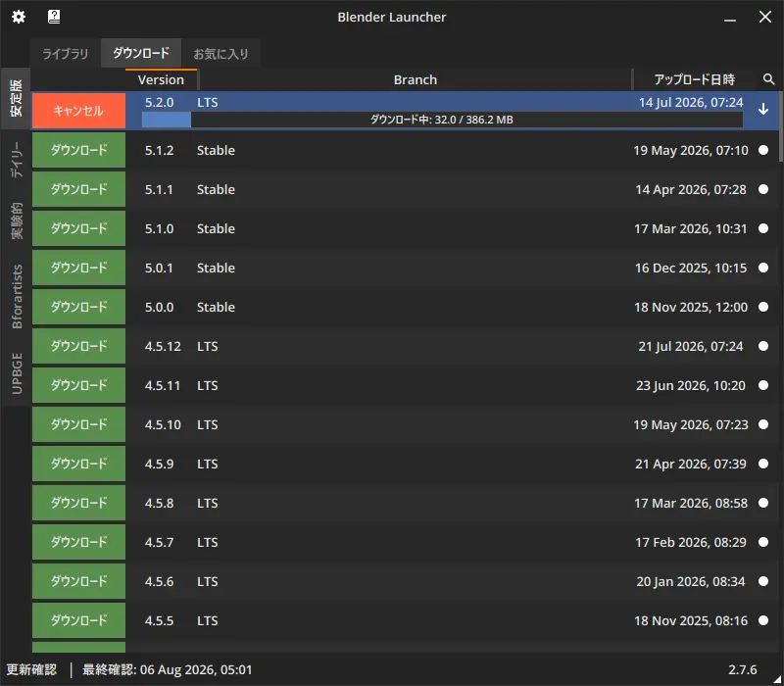This screenshot has height=686, width=784.
Task: Close the Blender Launcher window
Action: tap(765, 17)
